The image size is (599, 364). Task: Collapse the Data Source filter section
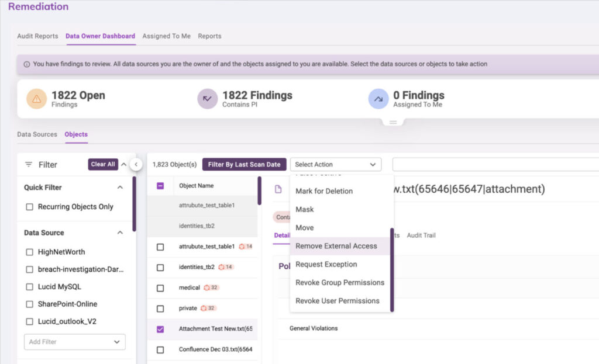[x=120, y=233]
